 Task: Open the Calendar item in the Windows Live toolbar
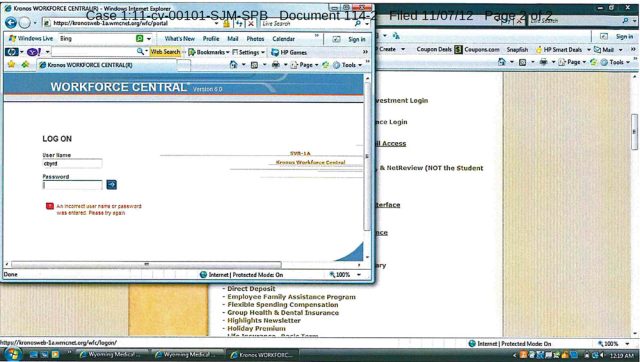pos(283,39)
